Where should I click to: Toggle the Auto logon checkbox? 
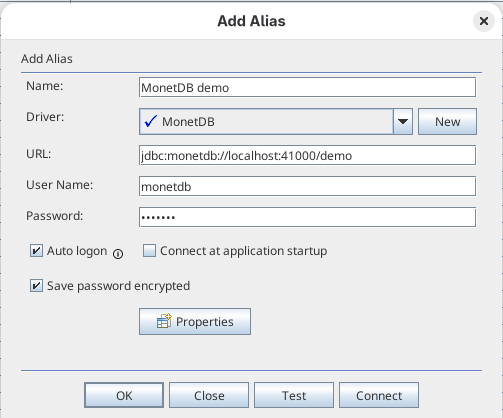[36, 251]
